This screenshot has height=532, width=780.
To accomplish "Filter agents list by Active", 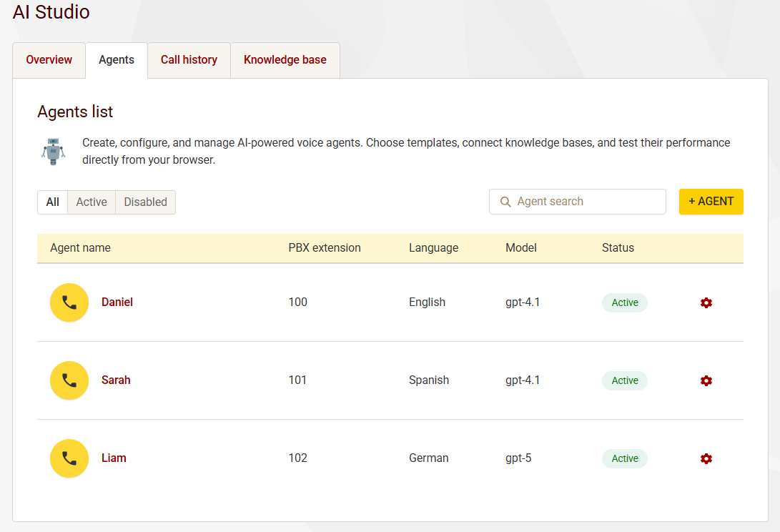I will pyautogui.click(x=92, y=202).
